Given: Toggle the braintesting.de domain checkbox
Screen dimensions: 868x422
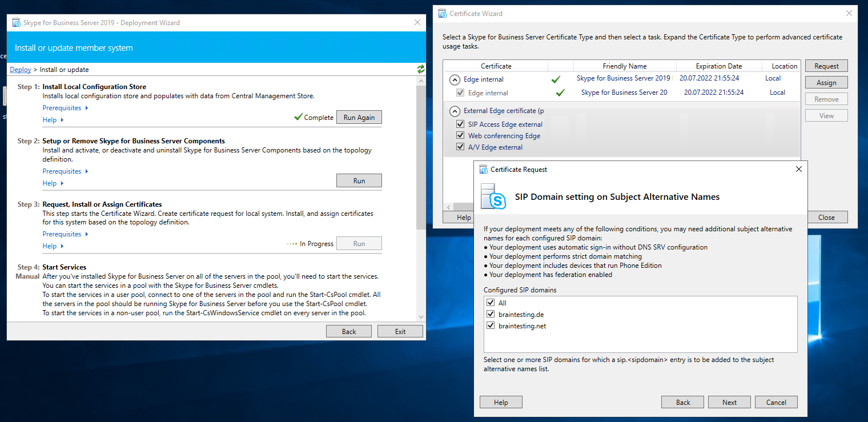Looking at the screenshot, I should tap(491, 314).
